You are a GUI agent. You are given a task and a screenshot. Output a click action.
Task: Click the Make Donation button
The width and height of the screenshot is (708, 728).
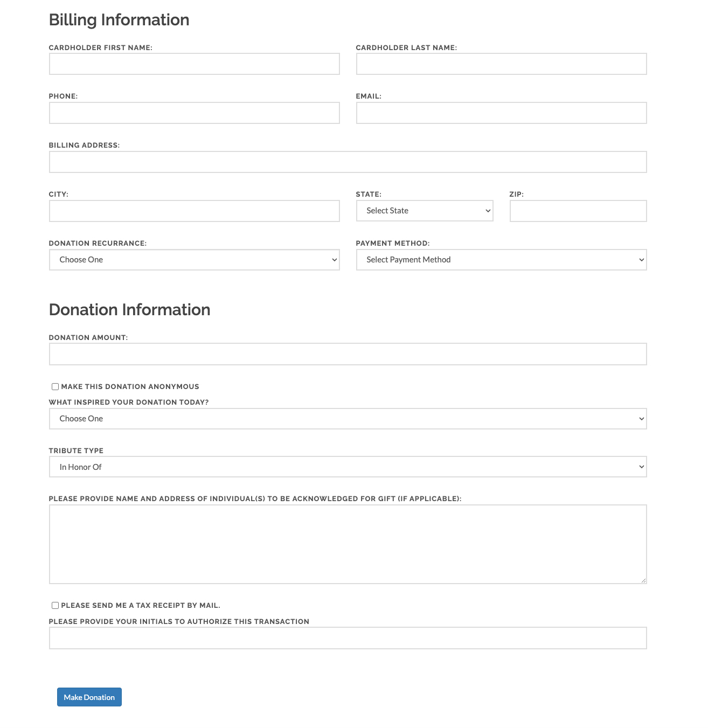click(x=89, y=697)
